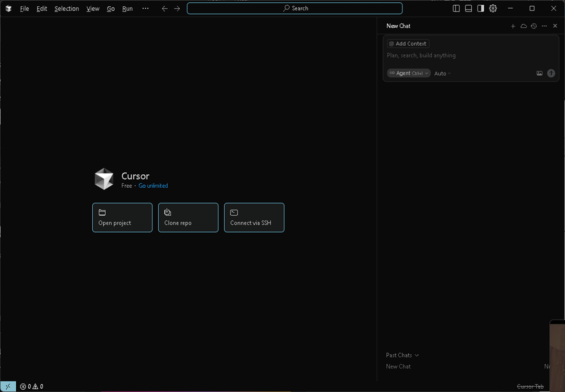The width and height of the screenshot is (565, 392).
Task: Open the Agent mode dropdown
Action: coord(409,73)
